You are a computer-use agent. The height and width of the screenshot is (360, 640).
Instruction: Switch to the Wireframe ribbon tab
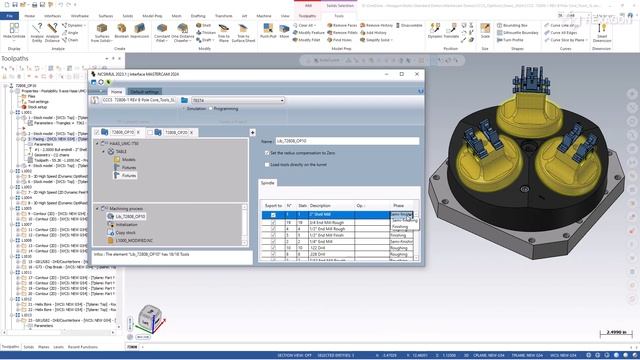pos(80,16)
